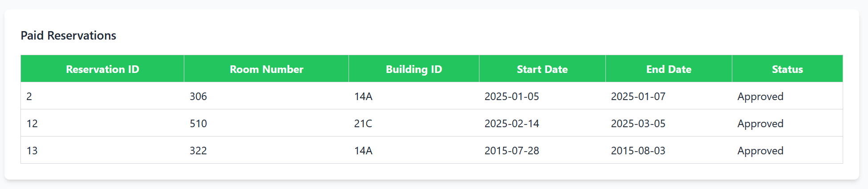868x189 pixels.
Task: Click the Reservation ID column header
Action: pos(102,69)
